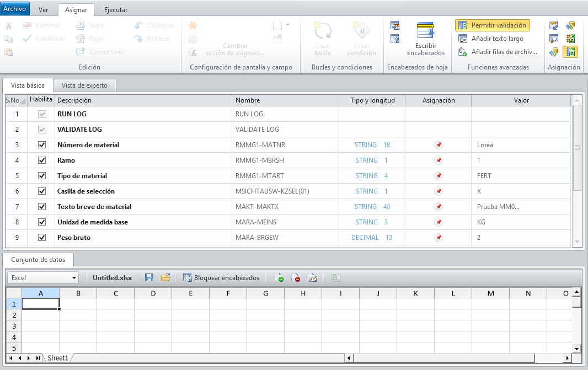
Task: Click the spreadsheet scroll right arrow
Action: point(568,358)
